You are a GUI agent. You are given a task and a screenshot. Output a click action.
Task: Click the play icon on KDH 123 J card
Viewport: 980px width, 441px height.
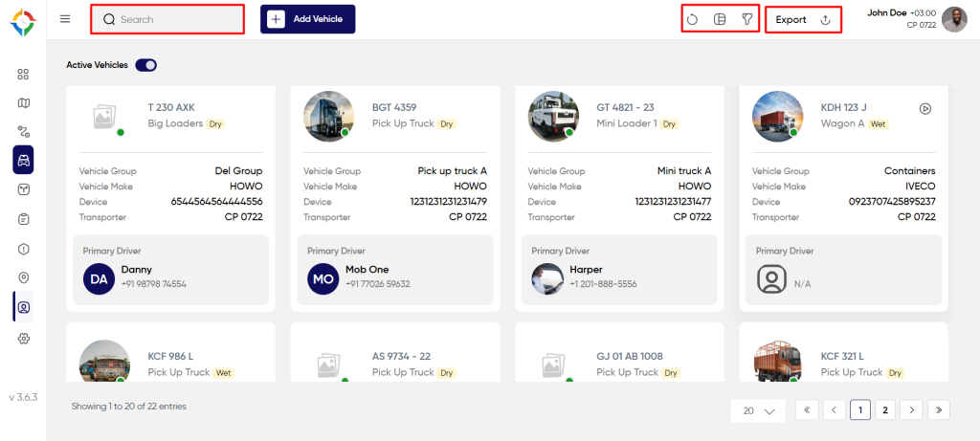[925, 109]
